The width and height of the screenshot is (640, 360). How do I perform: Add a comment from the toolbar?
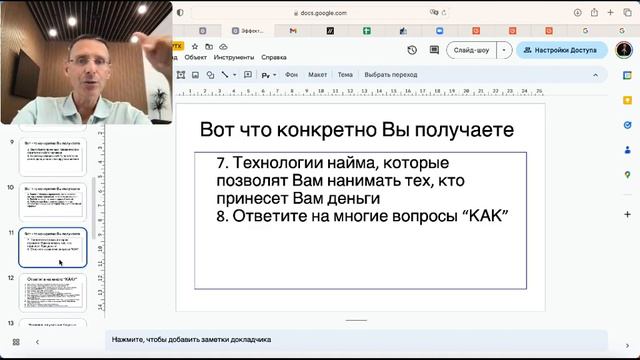point(248,75)
